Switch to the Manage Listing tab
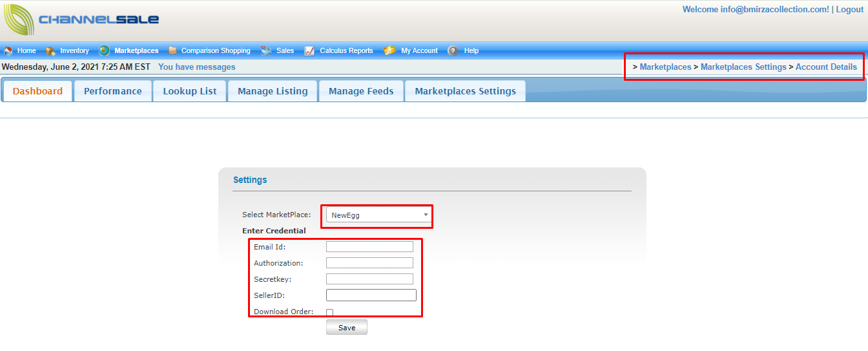Screen dimensions: 868x351 273,91
